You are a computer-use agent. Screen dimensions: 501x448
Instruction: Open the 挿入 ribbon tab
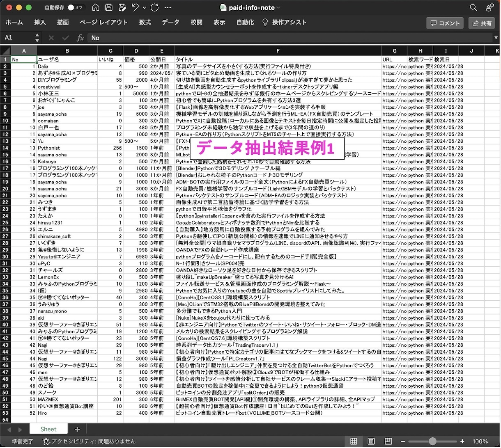point(40,22)
